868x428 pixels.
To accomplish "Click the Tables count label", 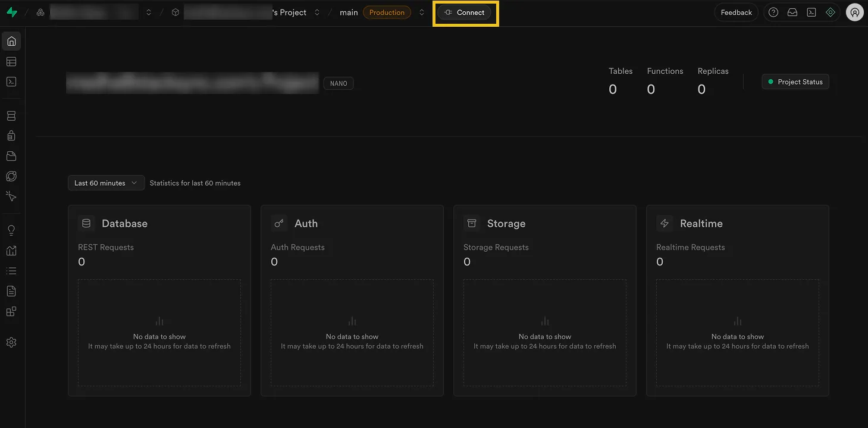I will 621,71.
